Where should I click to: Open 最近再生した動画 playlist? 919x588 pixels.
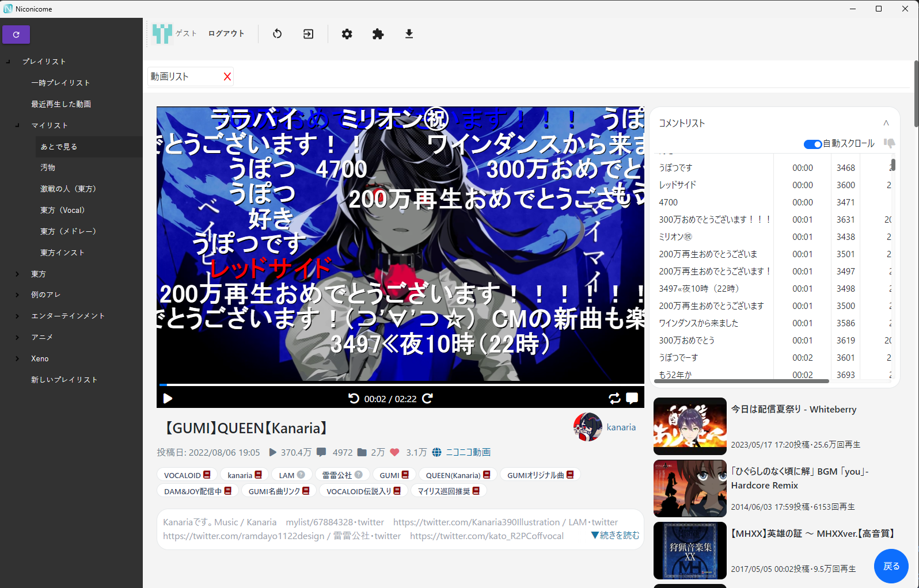(61, 104)
